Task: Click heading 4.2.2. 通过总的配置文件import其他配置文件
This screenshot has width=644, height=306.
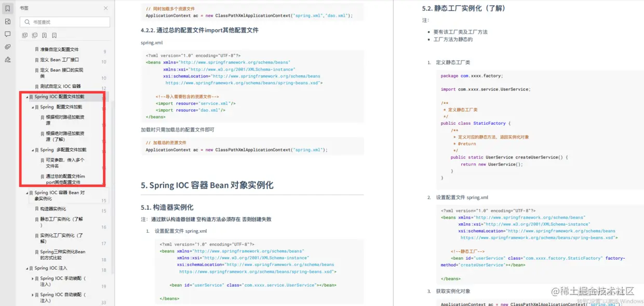Action: (199, 30)
